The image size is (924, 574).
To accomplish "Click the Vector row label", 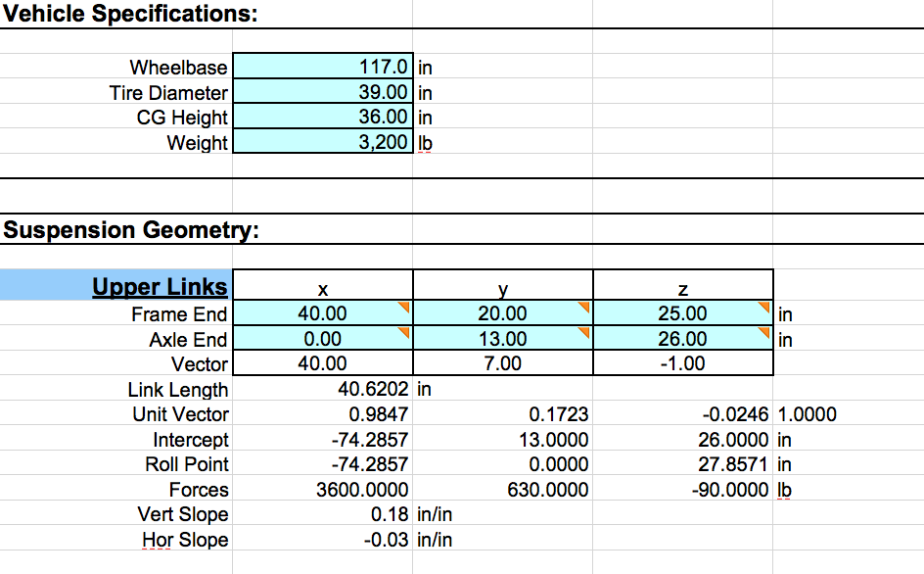I will [199, 364].
